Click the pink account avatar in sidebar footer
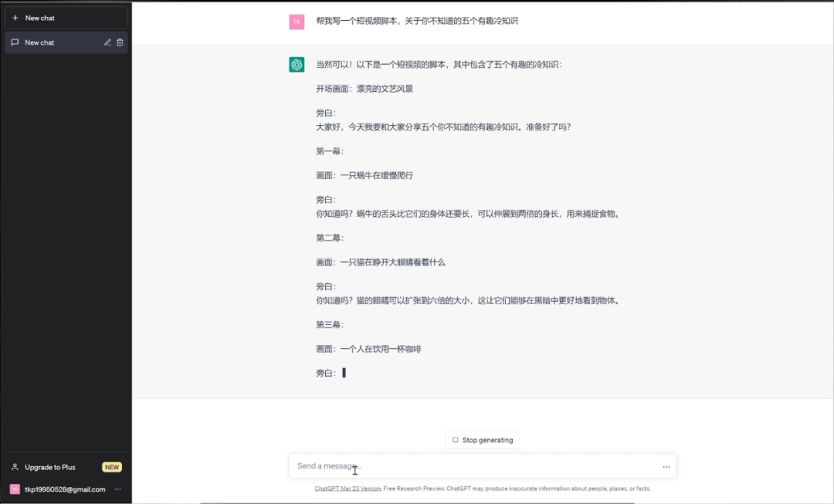This screenshot has height=504, width=834. pos(15,489)
